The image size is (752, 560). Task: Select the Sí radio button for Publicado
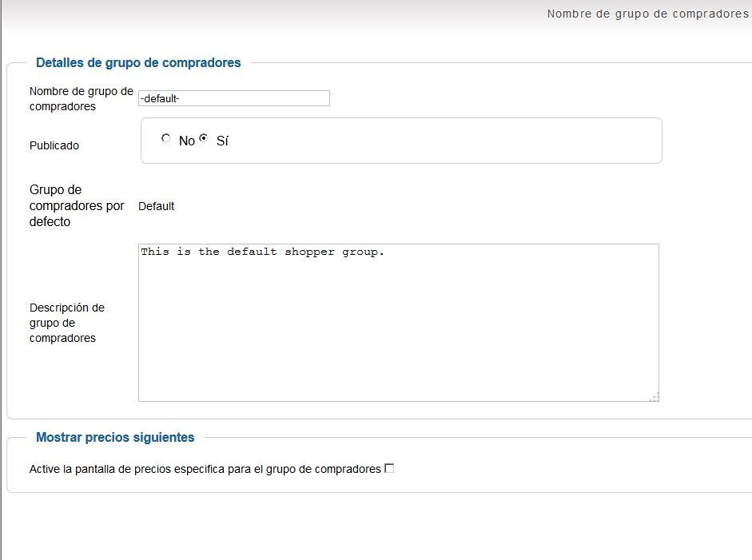(204, 138)
